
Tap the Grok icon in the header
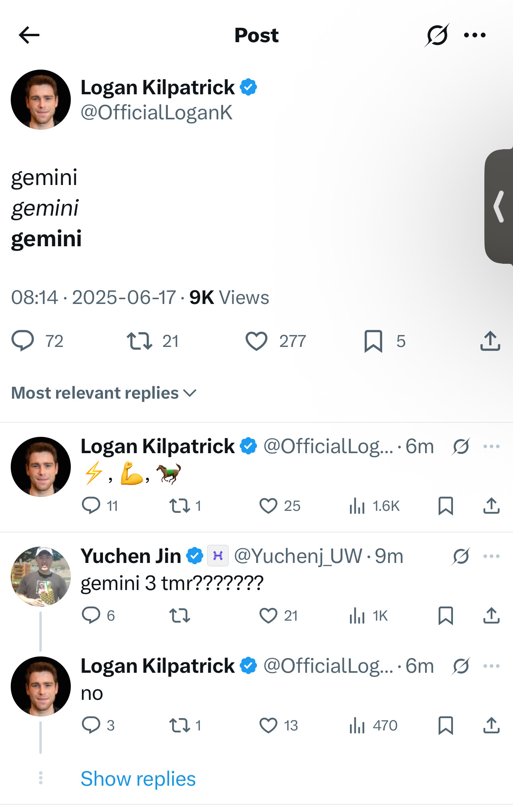(x=437, y=35)
